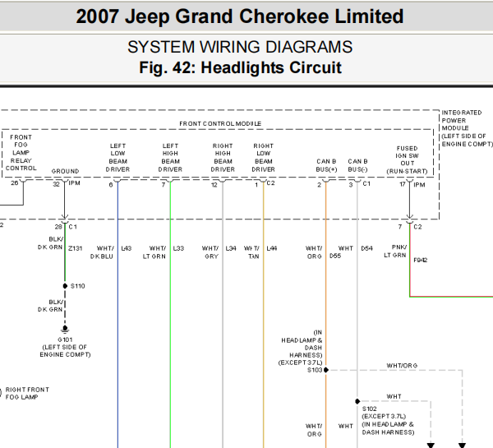
Task: Click the S102 splice dot
Action: click(357, 401)
